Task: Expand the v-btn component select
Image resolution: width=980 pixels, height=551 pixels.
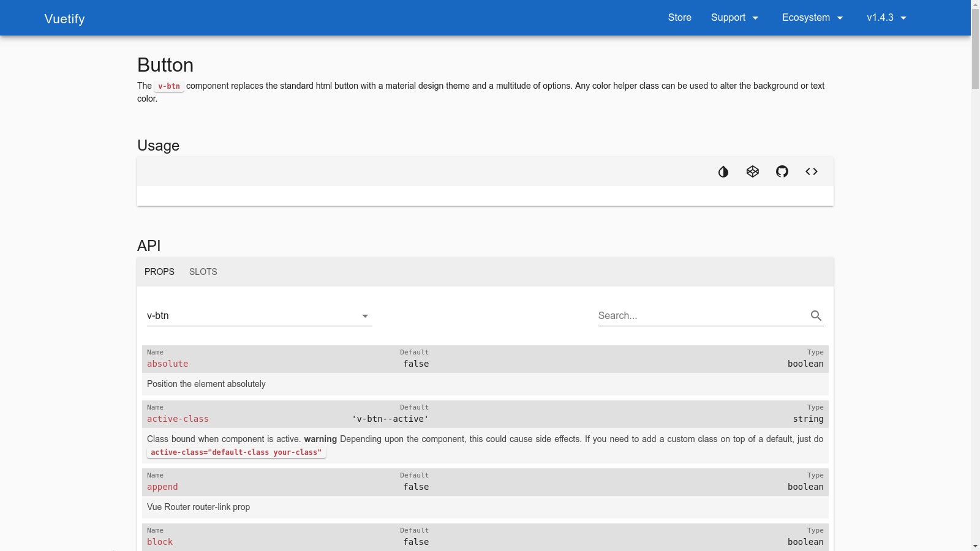Action: [x=260, y=316]
